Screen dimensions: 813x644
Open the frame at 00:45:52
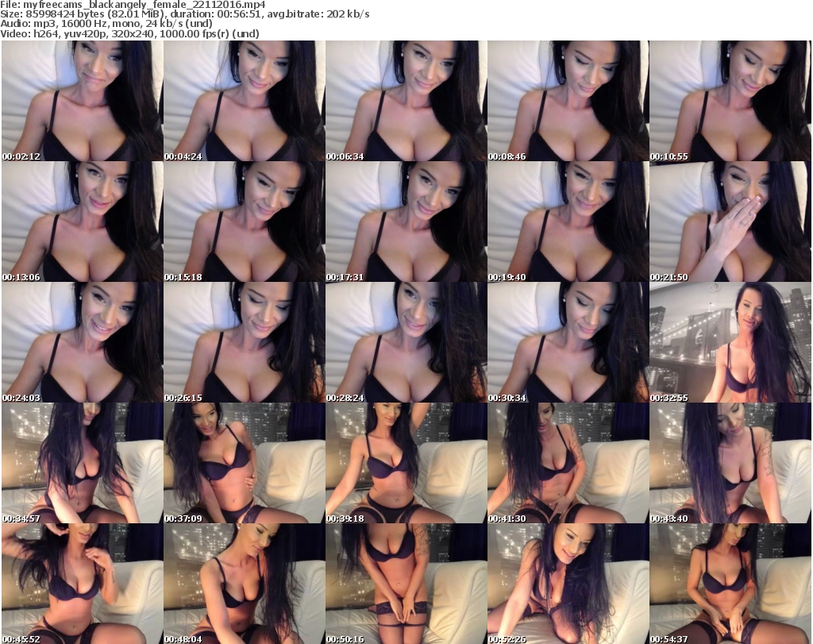tap(83, 584)
